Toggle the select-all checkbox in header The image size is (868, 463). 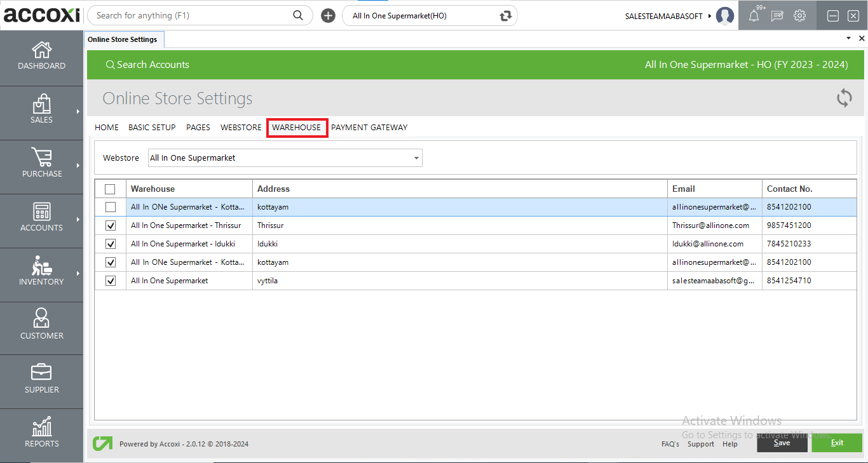pyautogui.click(x=110, y=189)
